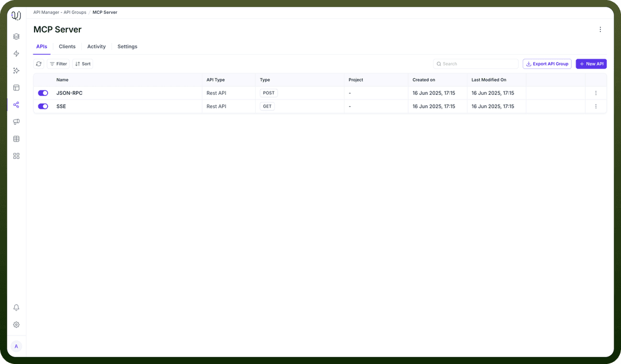Click Rest API cell in JSON-RPC row

pos(216,93)
